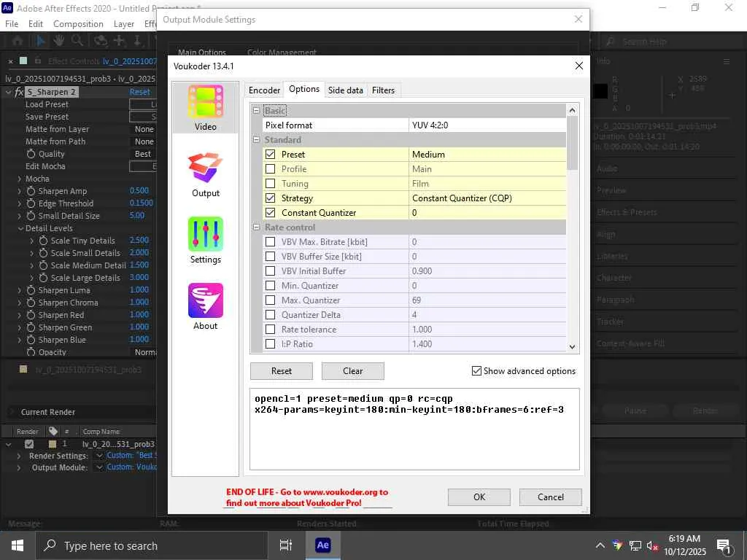Viewport: 747px width, 560px height.
Task: Open the Preset value Medium dropdown
Action: pyautogui.click(x=487, y=155)
